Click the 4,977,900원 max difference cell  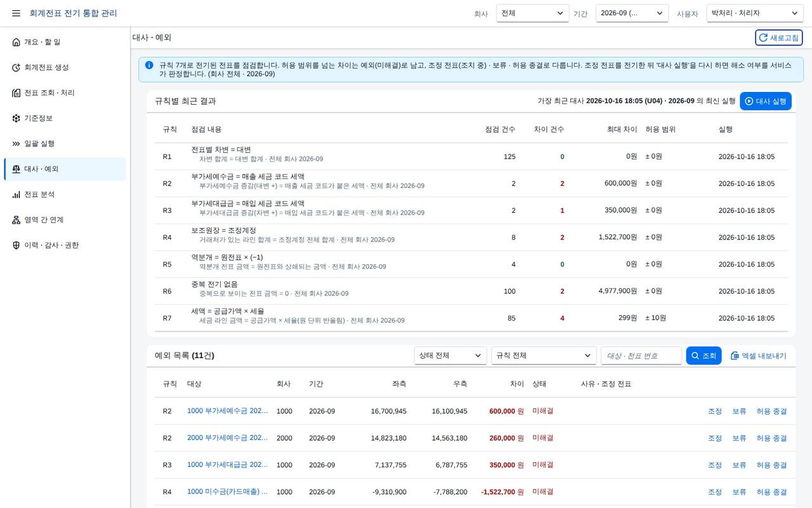618,291
